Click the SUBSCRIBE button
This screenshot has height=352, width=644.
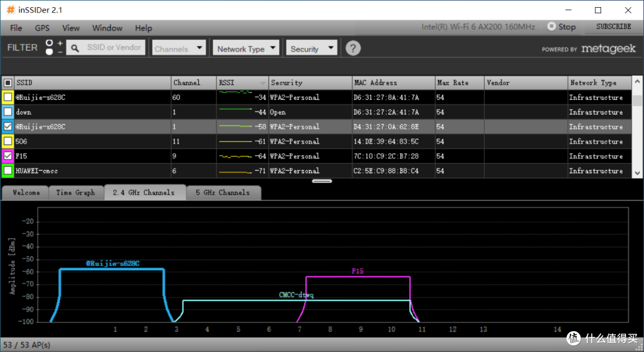[614, 26]
